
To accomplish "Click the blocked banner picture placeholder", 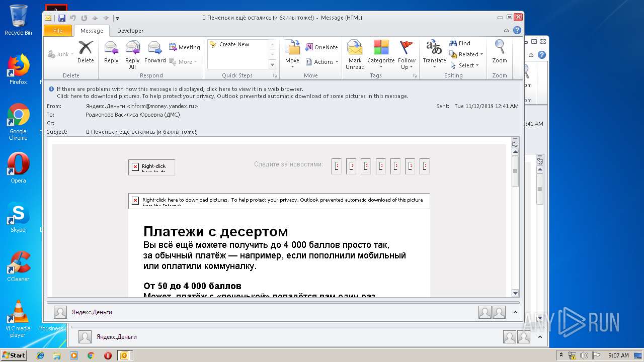I will tap(279, 201).
